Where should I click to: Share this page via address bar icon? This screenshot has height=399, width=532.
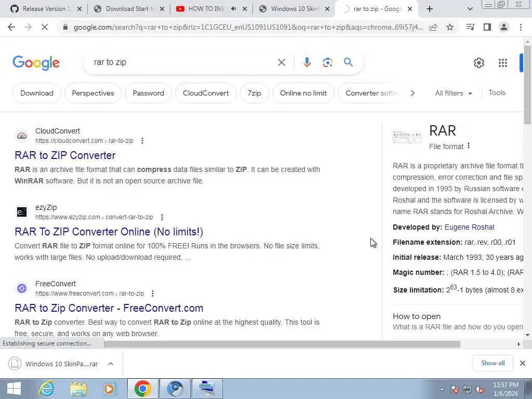(433, 27)
